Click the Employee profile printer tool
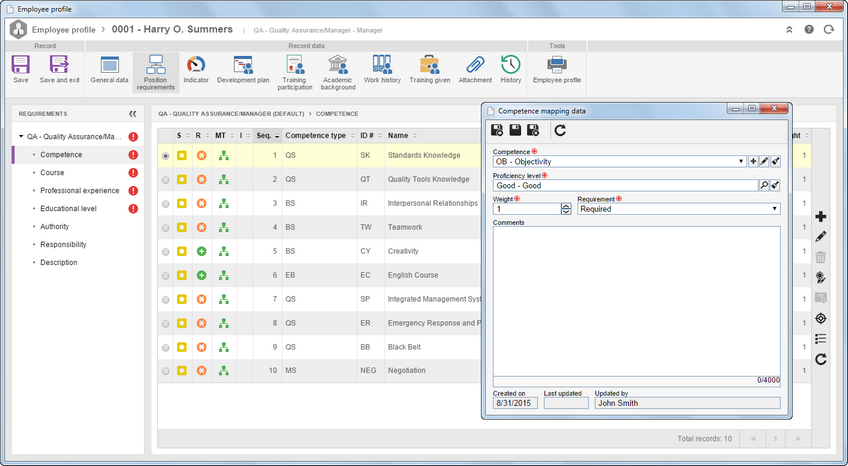This screenshot has width=848, height=466. [x=556, y=69]
